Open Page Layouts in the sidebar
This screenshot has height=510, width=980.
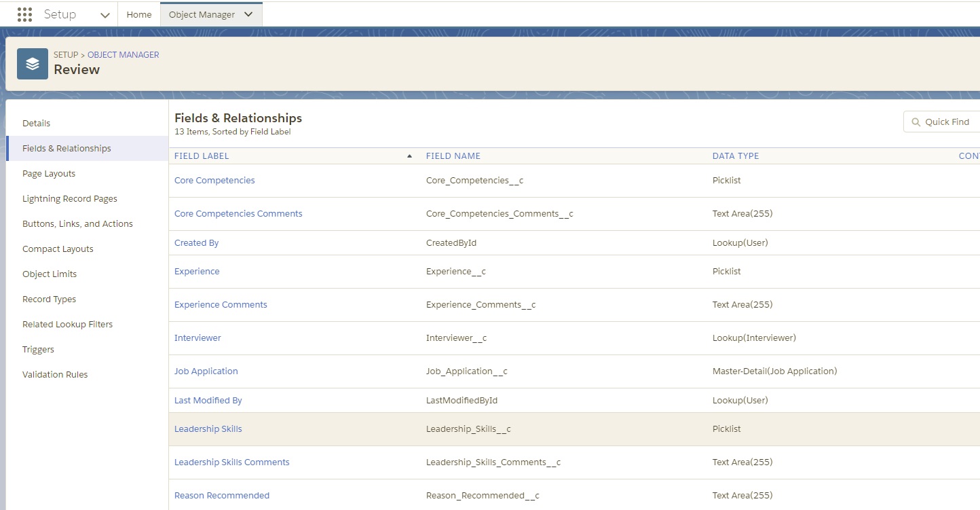coord(49,174)
